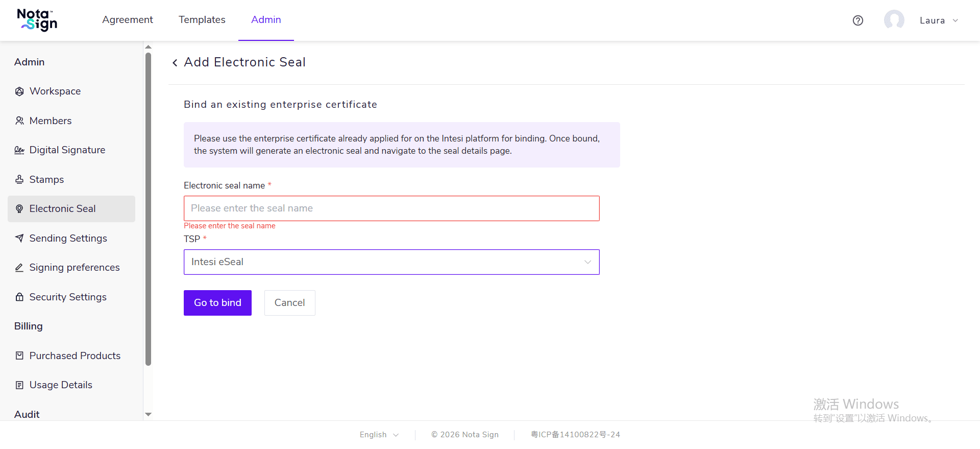This screenshot has height=449, width=980.
Task: Focus the Electronic seal name field
Action: [391, 208]
